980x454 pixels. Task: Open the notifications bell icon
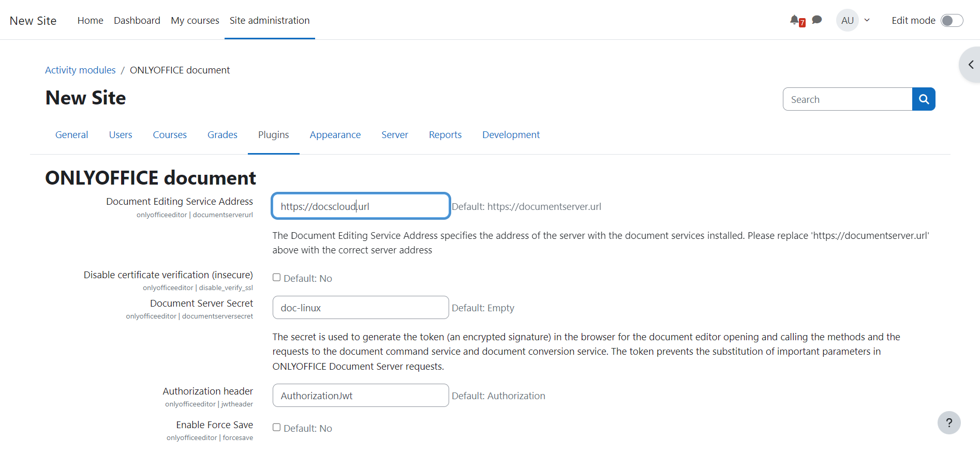click(795, 20)
